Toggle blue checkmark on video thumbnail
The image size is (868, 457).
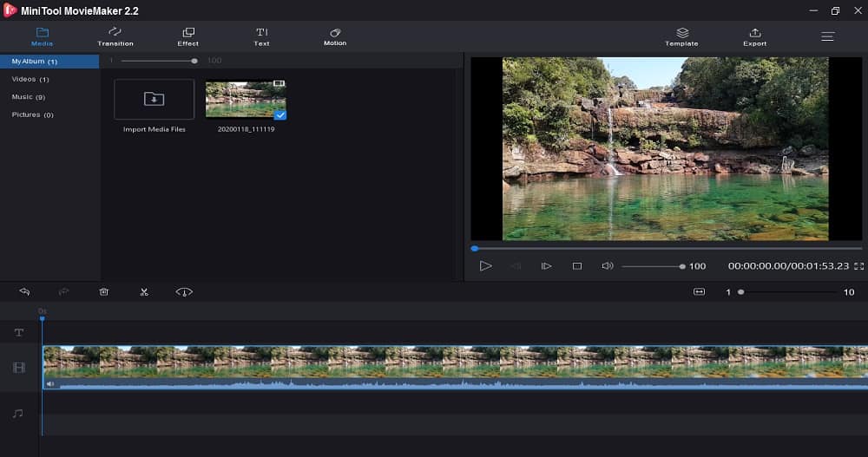(280, 115)
